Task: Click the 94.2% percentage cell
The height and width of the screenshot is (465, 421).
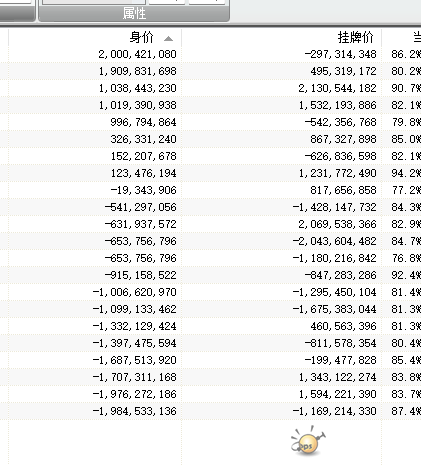Action: point(402,173)
